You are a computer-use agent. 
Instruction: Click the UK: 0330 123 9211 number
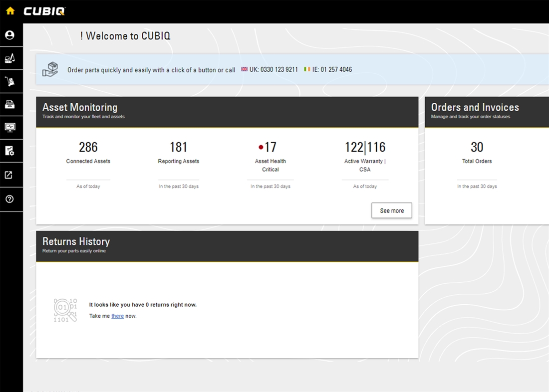274,69
